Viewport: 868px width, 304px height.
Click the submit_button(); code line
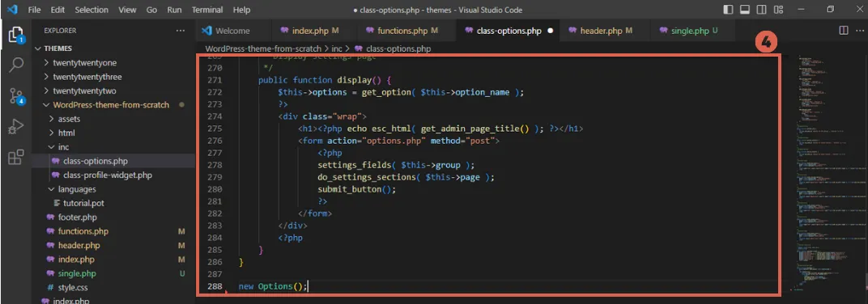(x=357, y=189)
